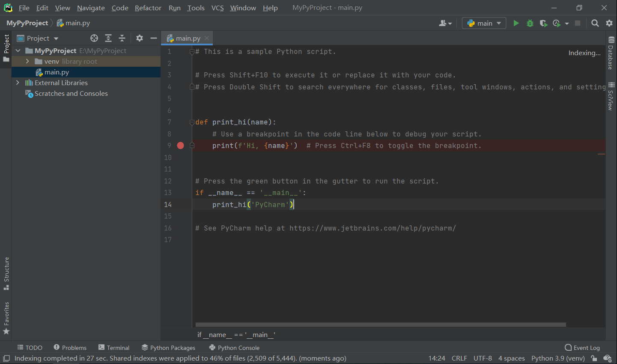Open the Event Log
617x364 pixels.
[x=582, y=348]
